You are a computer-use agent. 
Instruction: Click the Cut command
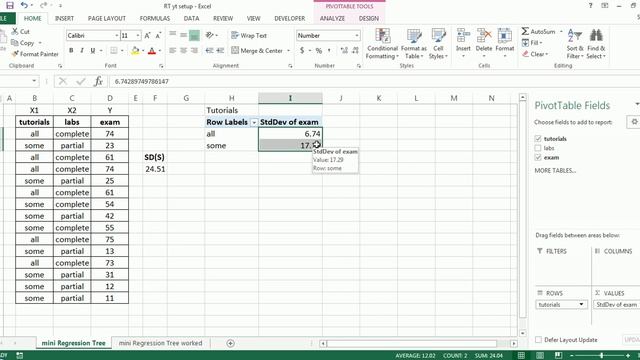pos(20,31)
